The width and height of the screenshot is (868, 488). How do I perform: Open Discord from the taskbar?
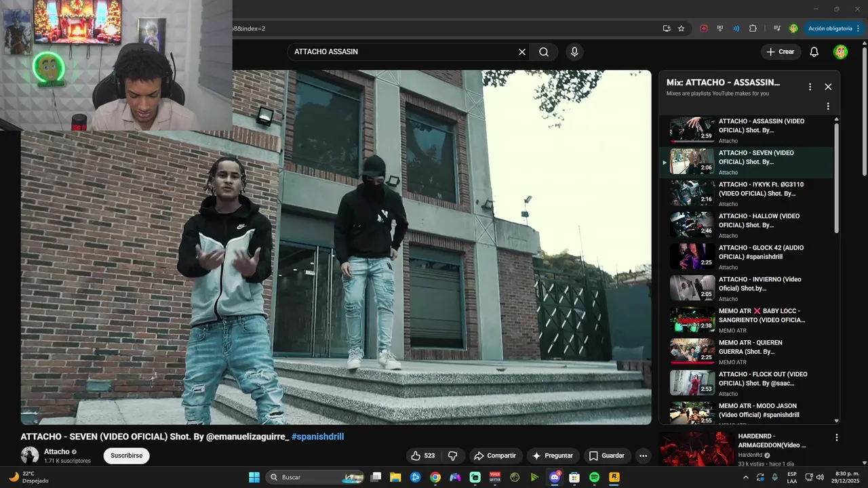pos(555,477)
